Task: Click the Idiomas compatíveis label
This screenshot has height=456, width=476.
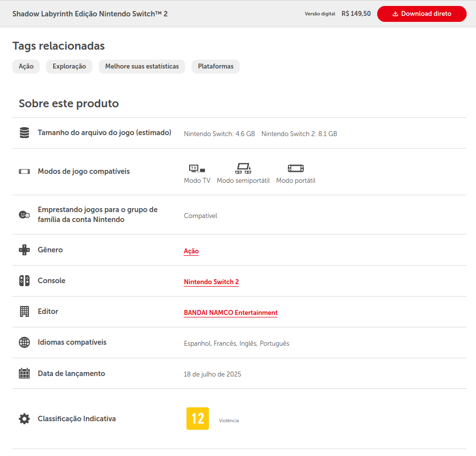Action: [x=72, y=342]
